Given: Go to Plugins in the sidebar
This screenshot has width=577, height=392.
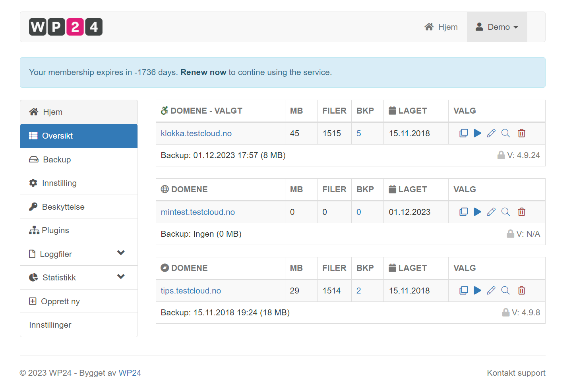Looking at the screenshot, I should pyautogui.click(x=55, y=230).
